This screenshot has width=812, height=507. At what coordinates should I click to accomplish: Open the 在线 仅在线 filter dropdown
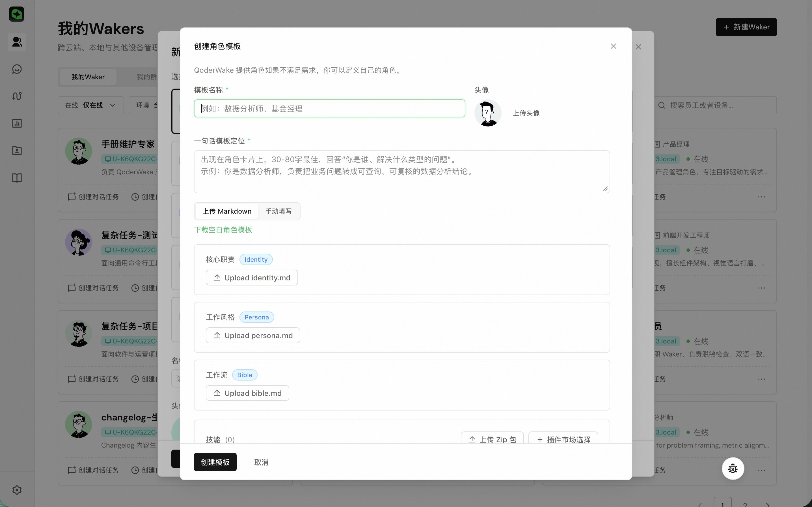[x=90, y=105]
